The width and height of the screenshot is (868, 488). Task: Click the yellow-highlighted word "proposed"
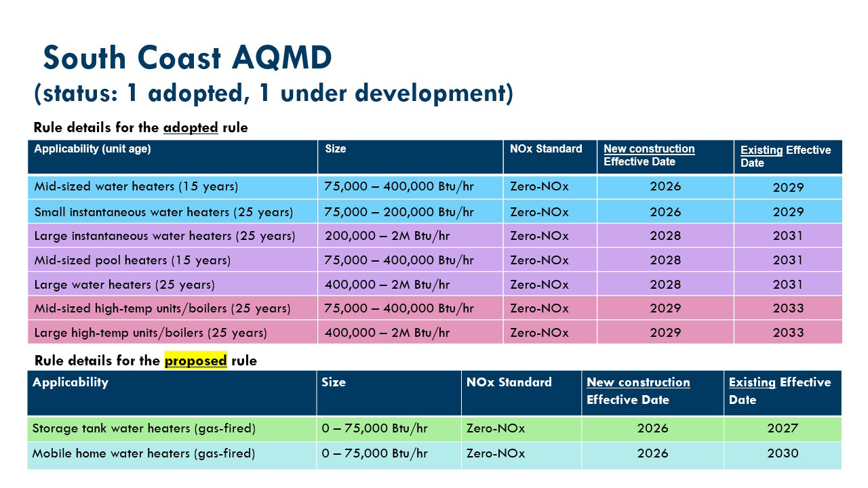pos(195,361)
